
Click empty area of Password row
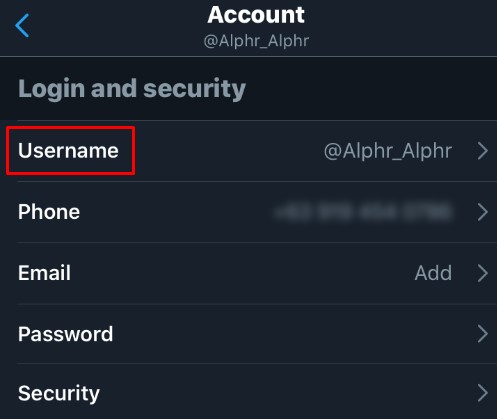[293, 334]
